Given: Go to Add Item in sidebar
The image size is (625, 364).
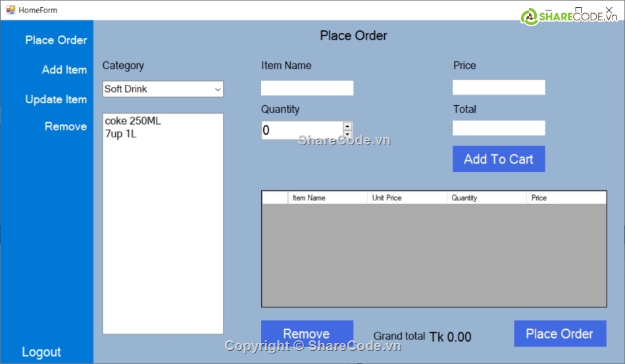Looking at the screenshot, I should pyautogui.click(x=64, y=70).
